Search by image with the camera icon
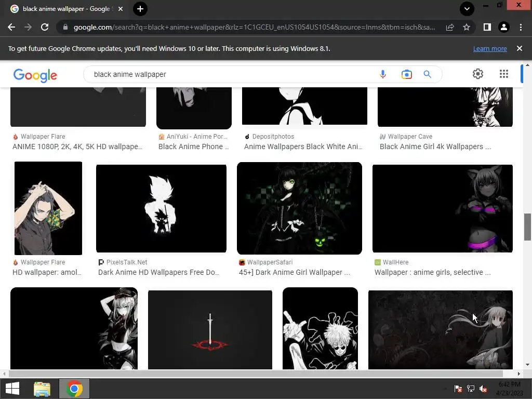This screenshot has height=399, width=532. [x=406, y=74]
